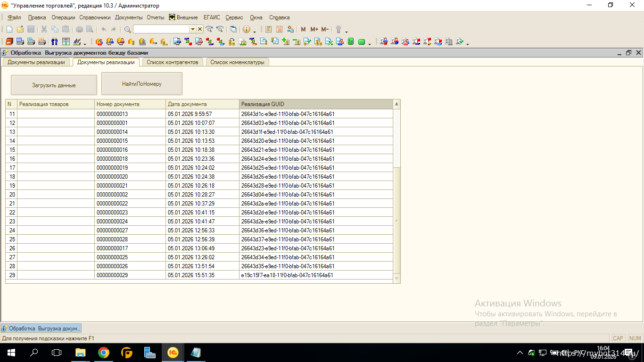Click the table scrollbar down arrow

click(396, 279)
